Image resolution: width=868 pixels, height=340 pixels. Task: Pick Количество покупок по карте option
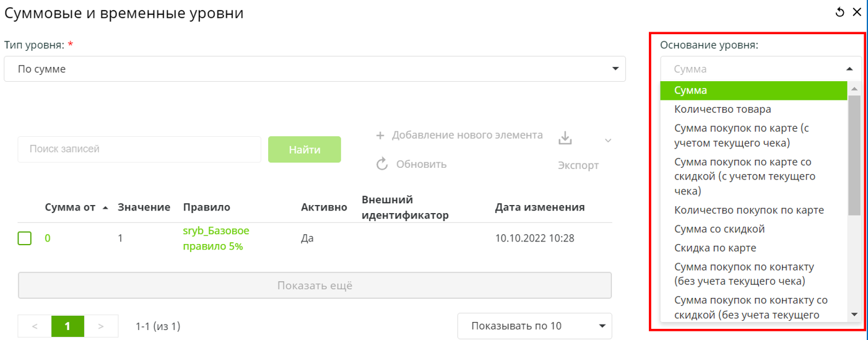click(x=749, y=210)
